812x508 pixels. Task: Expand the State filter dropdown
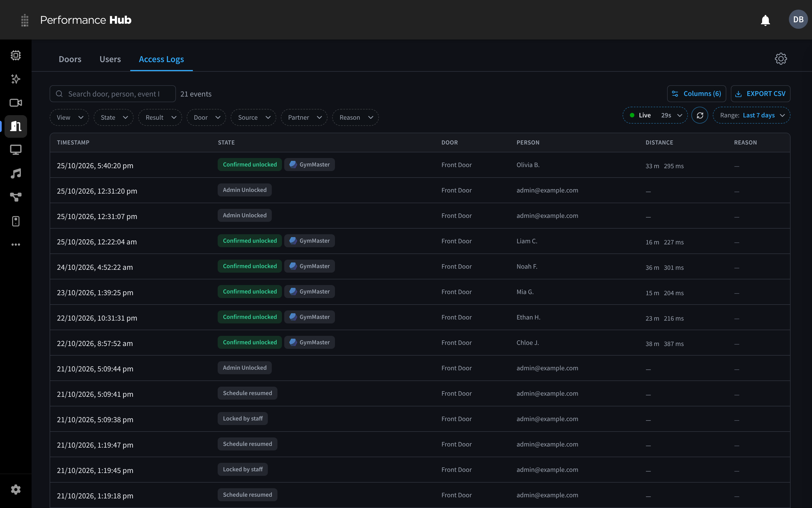114,118
